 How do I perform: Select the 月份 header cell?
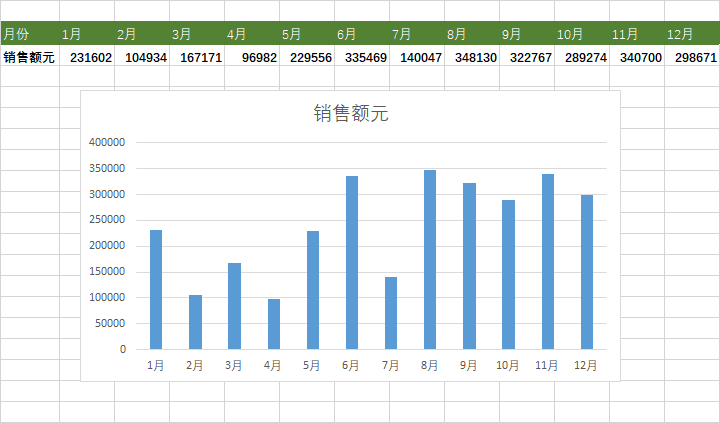(x=30, y=34)
